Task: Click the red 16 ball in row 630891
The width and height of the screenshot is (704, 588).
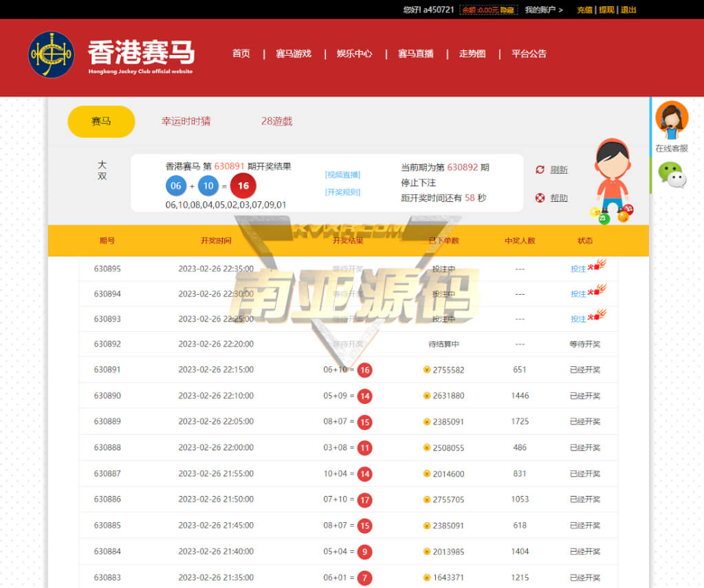Action: point(364,370)
